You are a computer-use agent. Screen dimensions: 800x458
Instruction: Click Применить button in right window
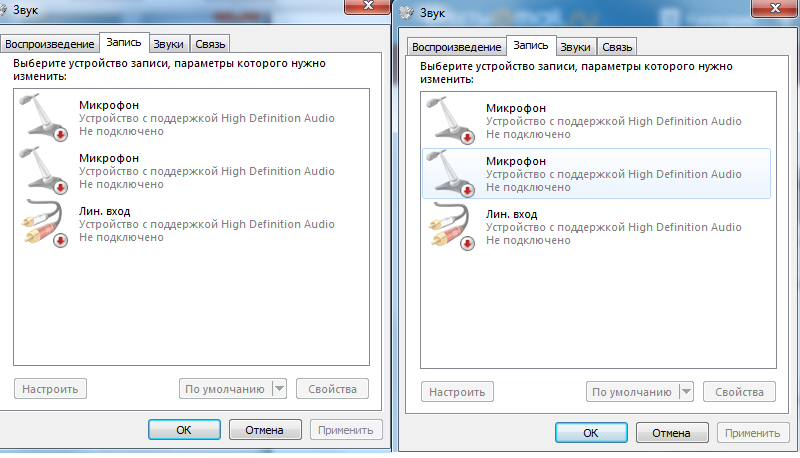[x=753, y=432]
